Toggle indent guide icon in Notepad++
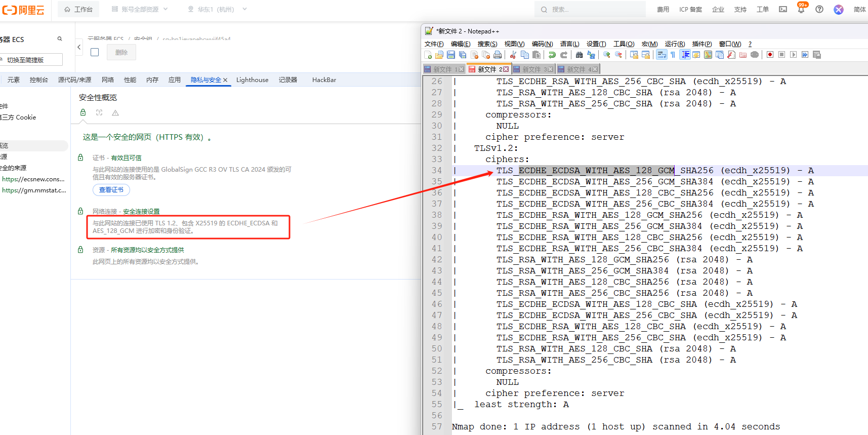The image size is (868, 435). pos(685,55)
